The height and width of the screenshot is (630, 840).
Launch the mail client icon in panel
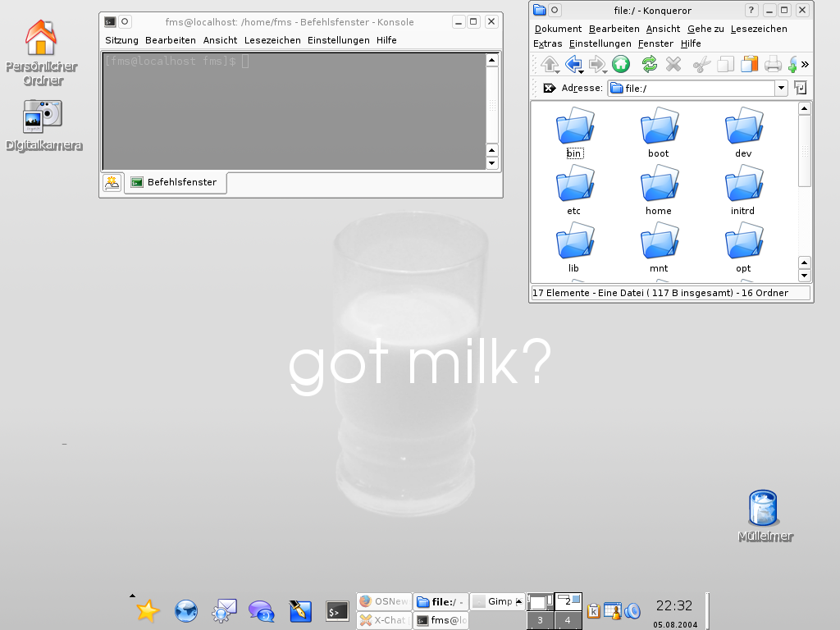click(224, 610)
